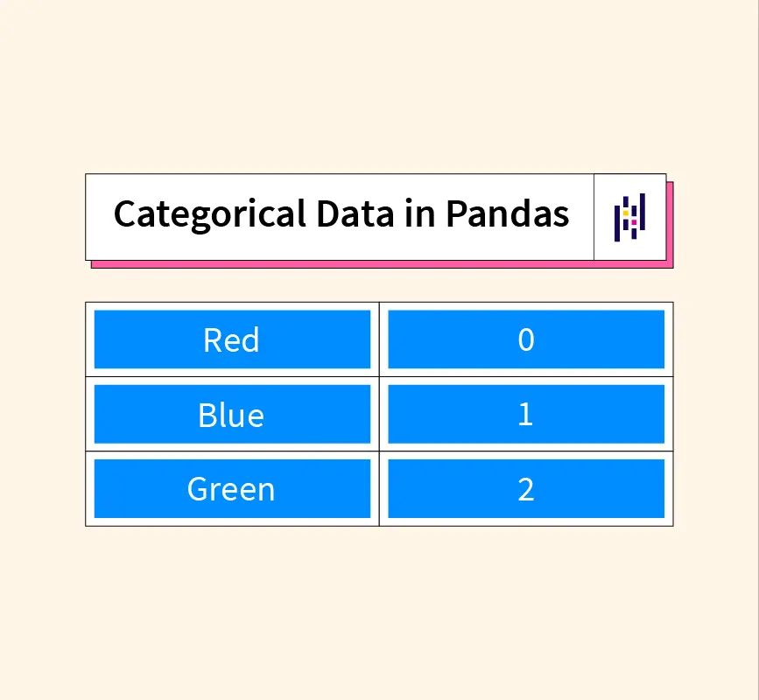The height and width of the screenshot is (700, 759).
Task: Select the blue "Red" table cell
Action: click(x=232, y=339)
